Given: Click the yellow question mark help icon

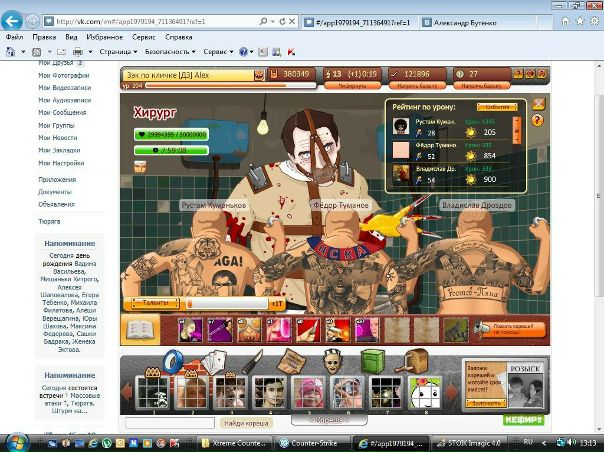Looking at the screenshot, I should pyautogui.click(x=536, y=120).
